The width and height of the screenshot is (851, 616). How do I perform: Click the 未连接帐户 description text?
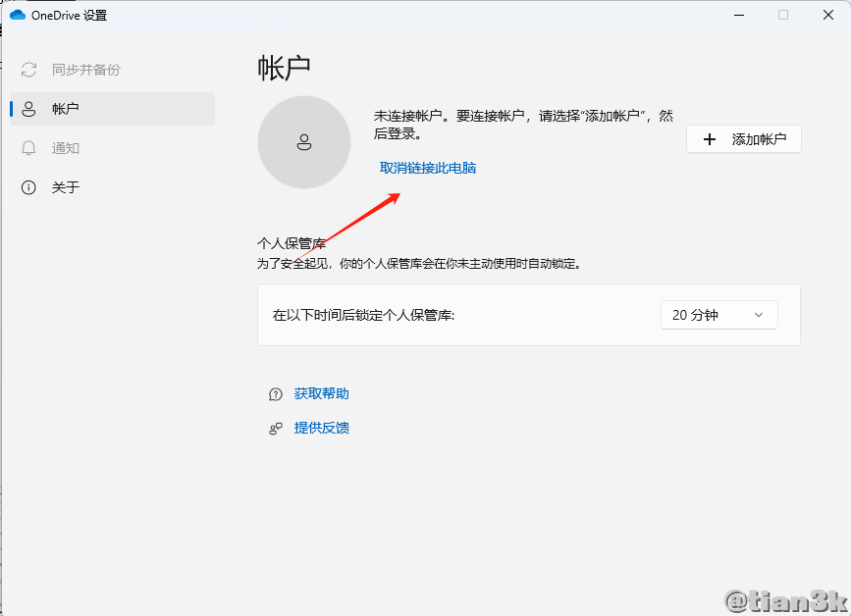(x=523, y=125)
